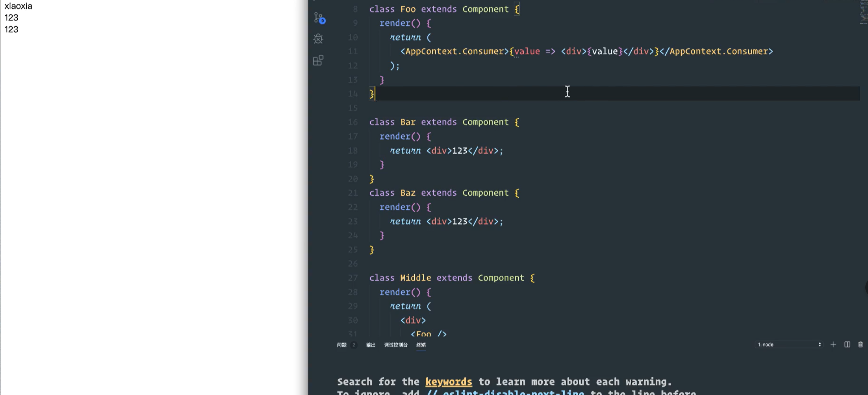Viewport: 868px width, 395px height.
Task: Click second '123' line in browser preview
Action: pos(11,30)
